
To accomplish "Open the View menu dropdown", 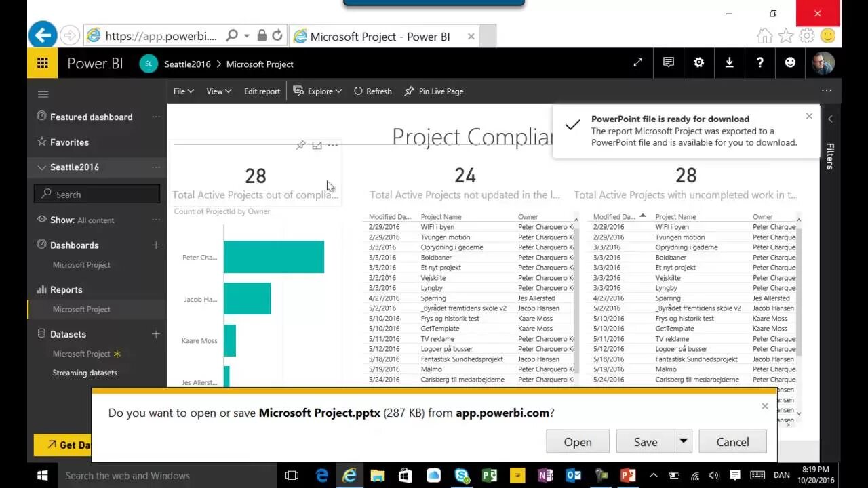I will 218,91.
